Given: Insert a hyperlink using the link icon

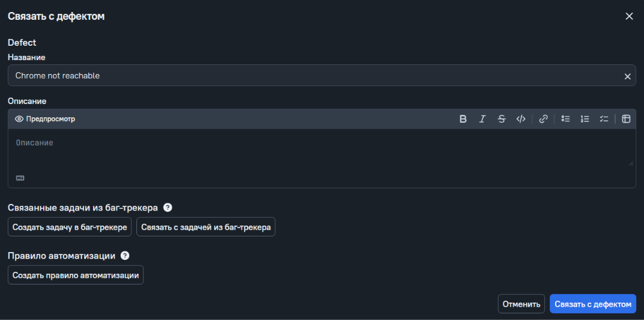Looking at the screenshot, I should click(543, 119).
